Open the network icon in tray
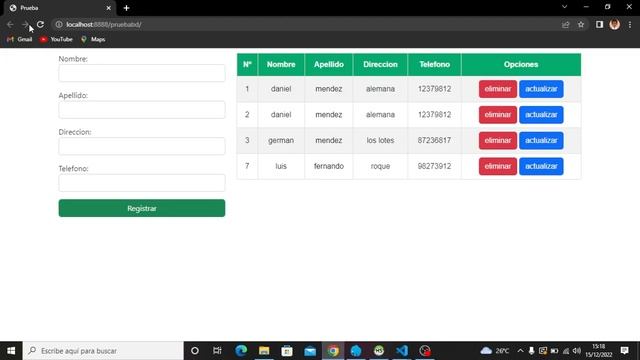Image resolution: width=640 pixels, height=360 pixels. [566, 351]
